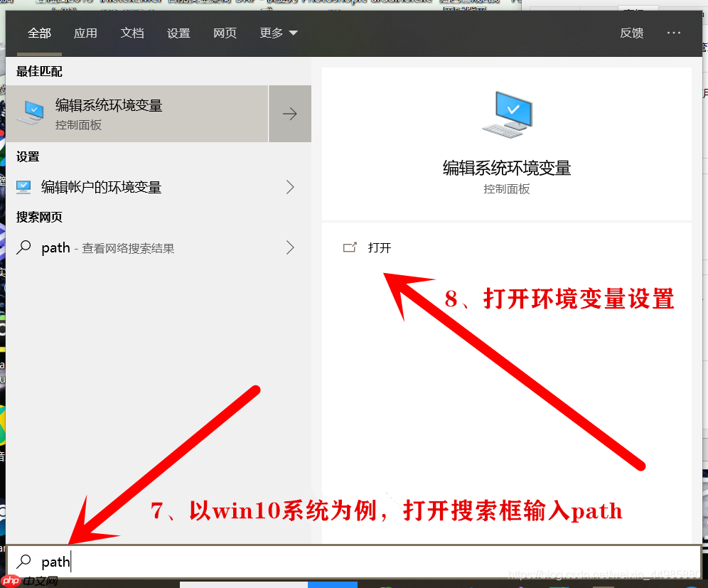
Task: Expand the best match 编辑系统环境变量 arrow
Action: [x=289, y=114]
